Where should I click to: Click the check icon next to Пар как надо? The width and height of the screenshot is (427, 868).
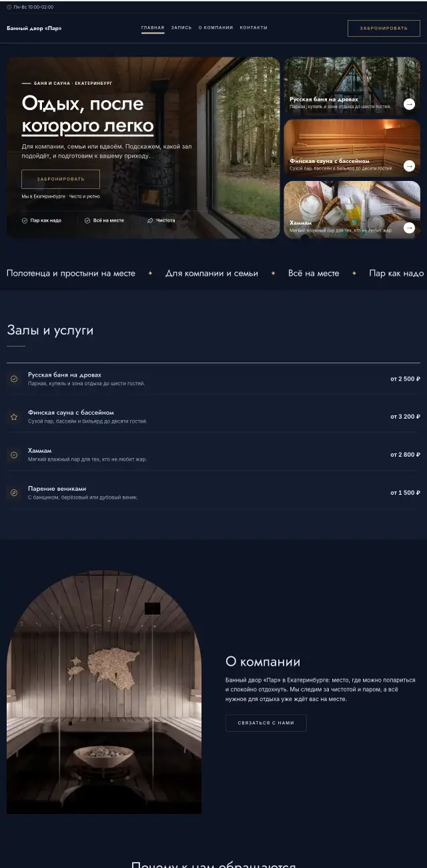(25, 220)
